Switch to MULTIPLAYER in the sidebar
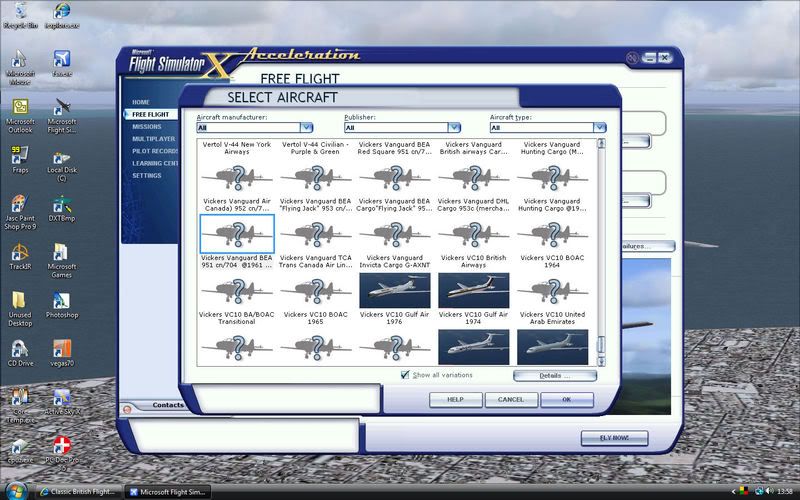800x500 pixels. [x=154, y=139]
